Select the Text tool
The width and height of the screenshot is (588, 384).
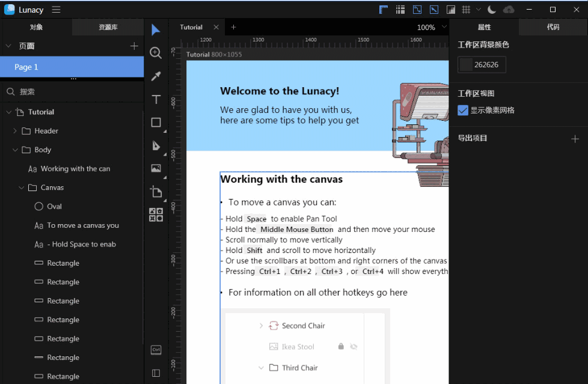[156, 99]
